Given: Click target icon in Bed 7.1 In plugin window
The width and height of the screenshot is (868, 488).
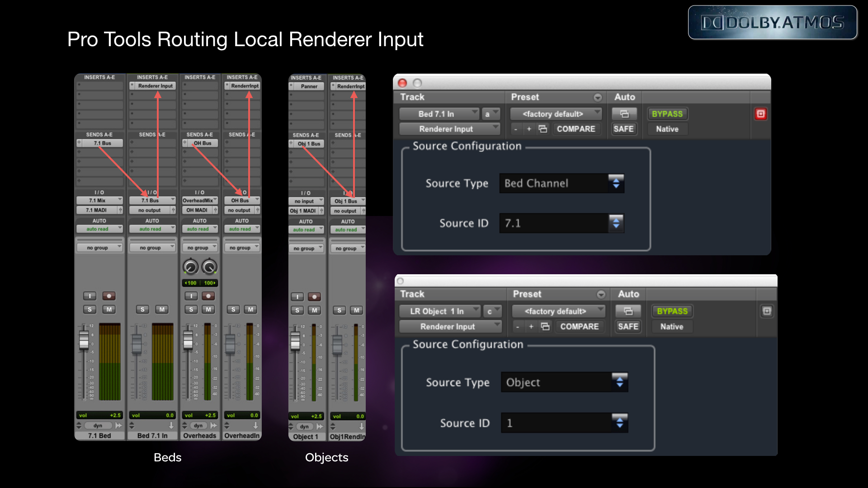Looking at the screenshot, I should pos(760,114).
